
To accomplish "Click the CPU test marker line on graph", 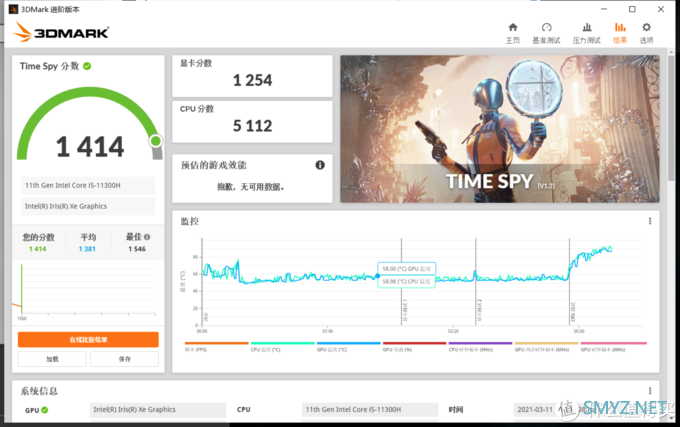I will pyautogui.click(x=569, y=282).
